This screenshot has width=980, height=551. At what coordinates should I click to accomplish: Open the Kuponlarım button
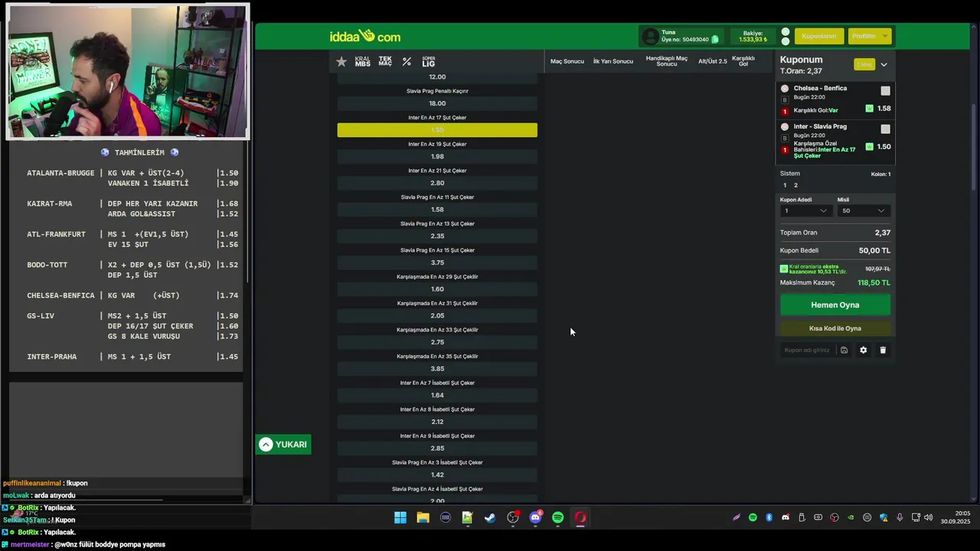click(x=818, y=36)
